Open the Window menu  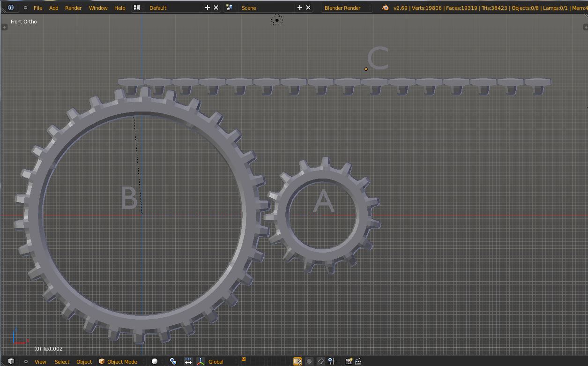pyautogui.click(x=98, y=7)
